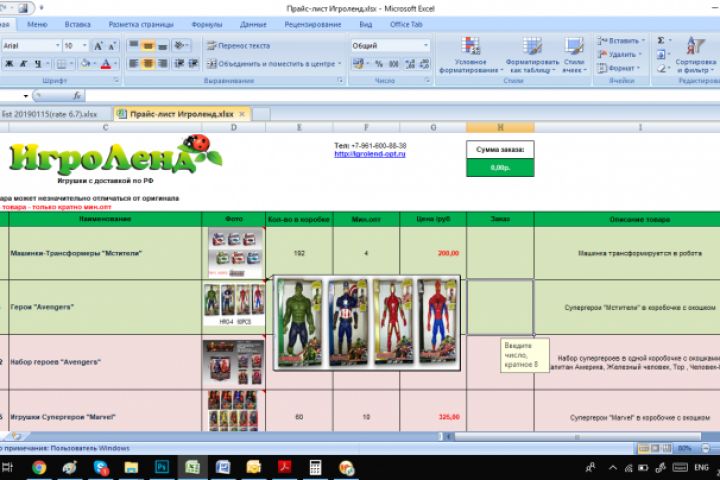Align text to bottom of cell
The image size is (720, 480).
coord(163,45)
